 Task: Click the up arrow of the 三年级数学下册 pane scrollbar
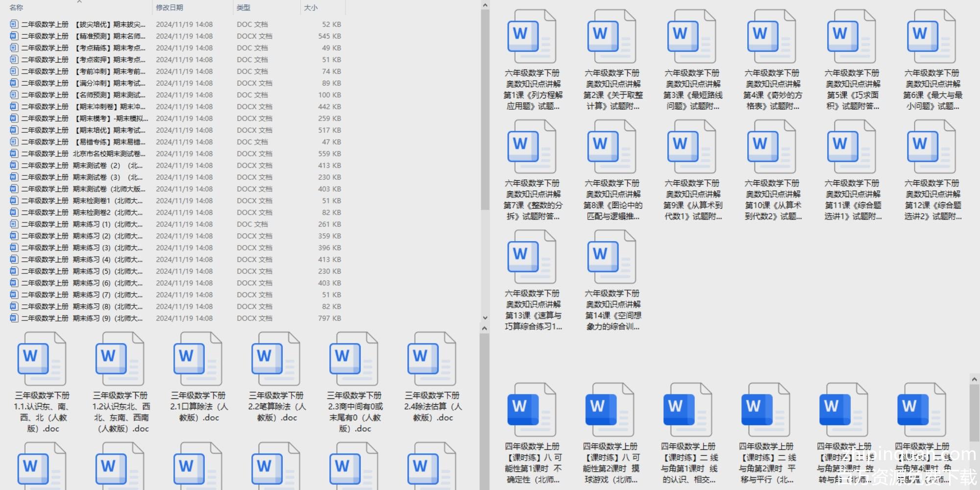(485, 328)
